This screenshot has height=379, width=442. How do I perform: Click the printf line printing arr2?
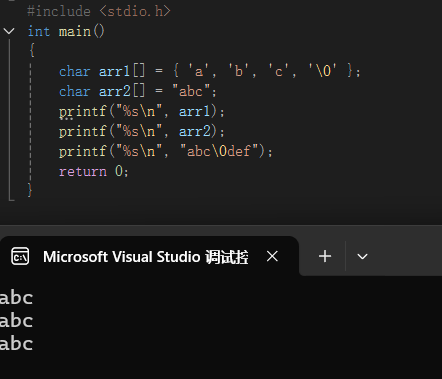coord(142,131)
